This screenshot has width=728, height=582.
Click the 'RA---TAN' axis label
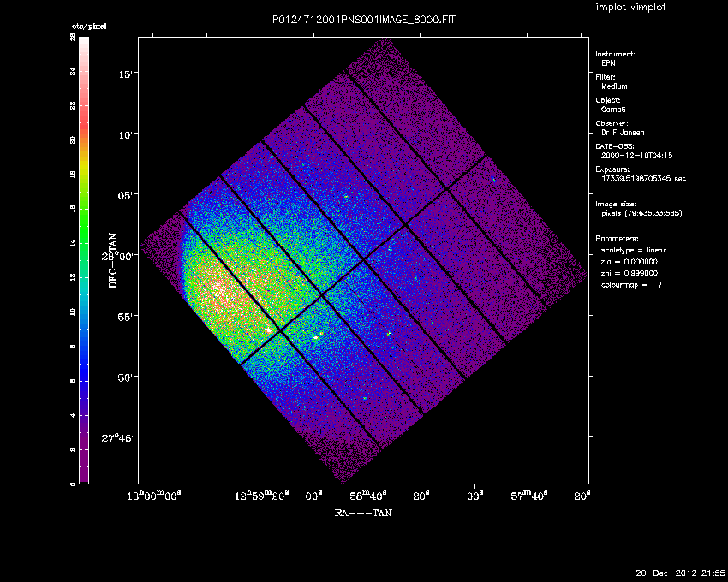pos(363,513)
